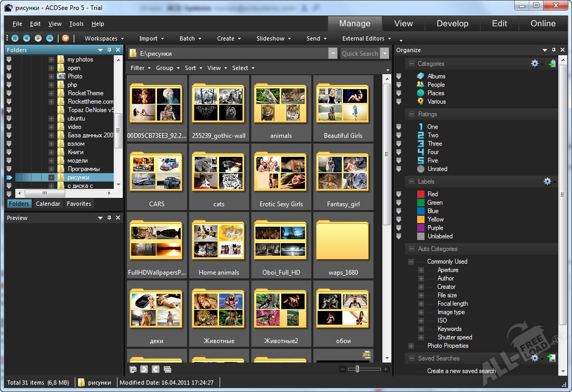This screenshot has height=392, width=572.
Task: Go up one folder level with the Up arrow icon
Action: [50, 38]
